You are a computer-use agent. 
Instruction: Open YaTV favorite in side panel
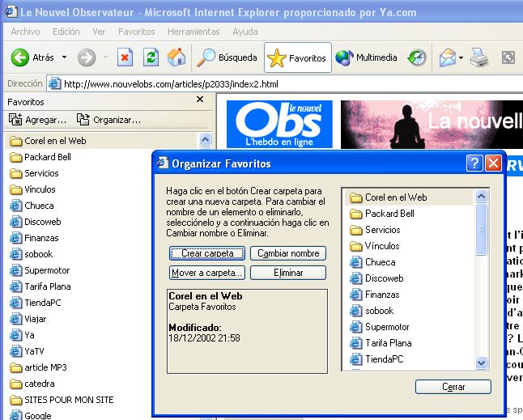(x=27, y=351)
